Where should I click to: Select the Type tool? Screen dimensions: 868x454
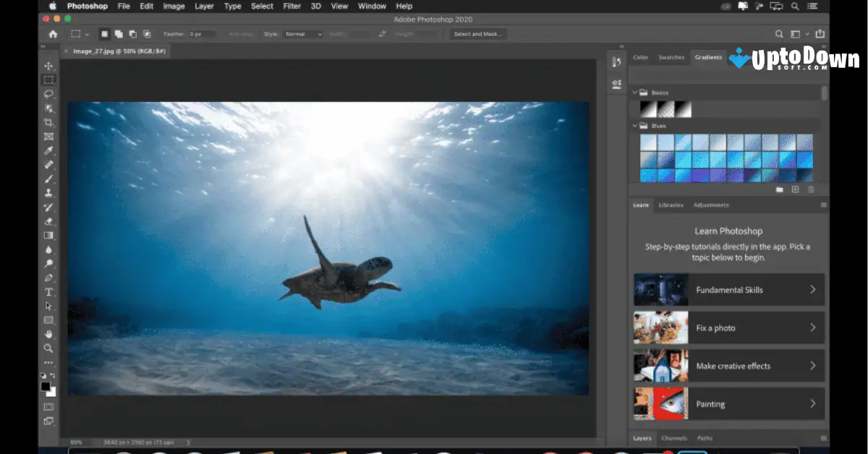49,292
